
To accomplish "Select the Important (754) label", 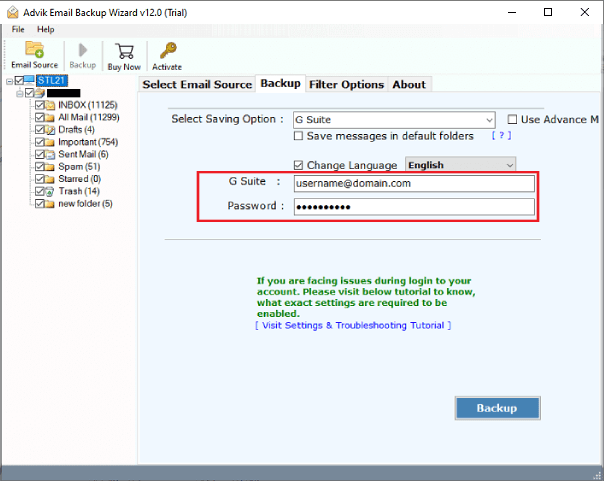I will point(88,142).
